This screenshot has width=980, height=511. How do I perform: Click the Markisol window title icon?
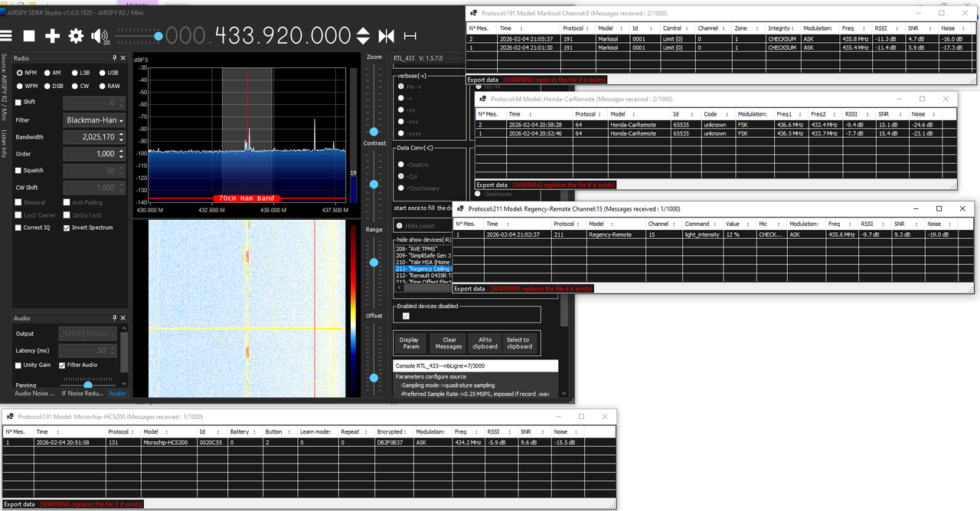pyautogui.click(x=473, y=13)
